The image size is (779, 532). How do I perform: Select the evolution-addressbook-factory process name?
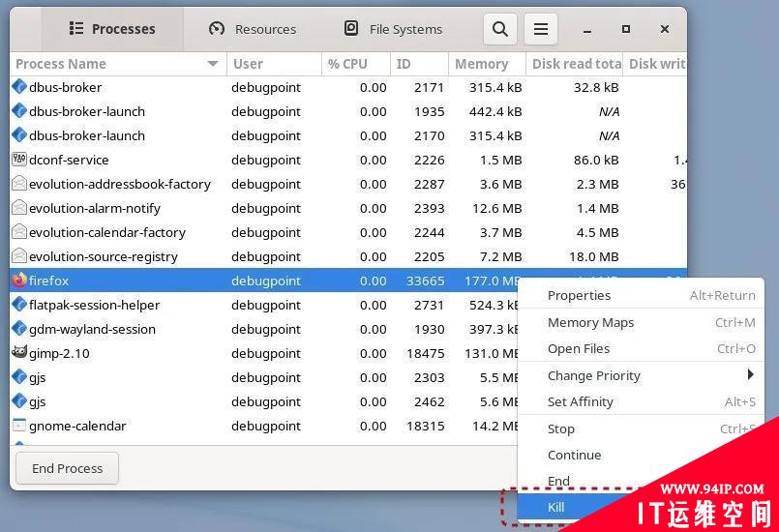pyautogui.click(x=120, y=185)
